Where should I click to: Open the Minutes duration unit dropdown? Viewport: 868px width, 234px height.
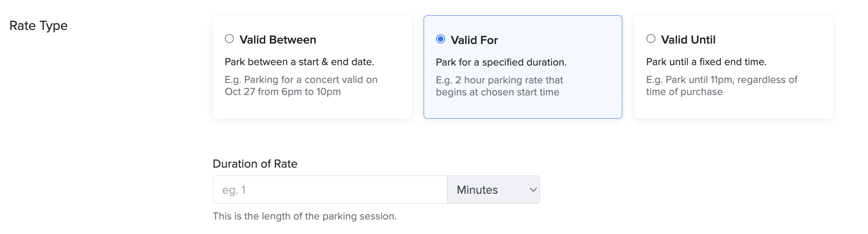493,190
